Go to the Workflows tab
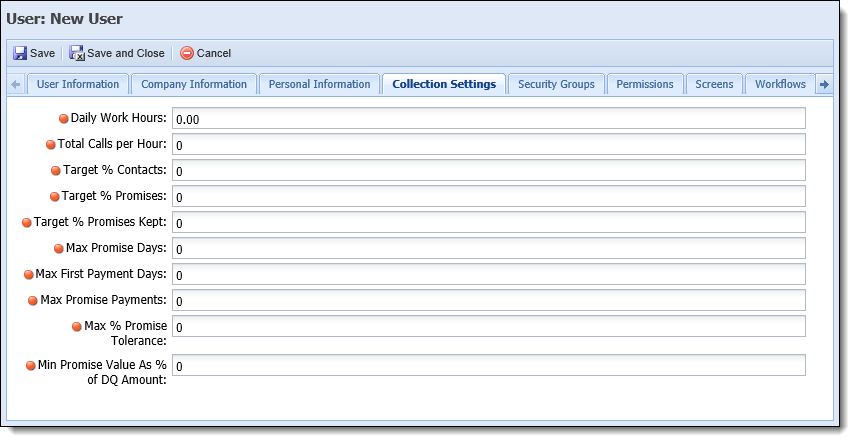This screenshot has width=855, height=442. coord(780,84)
